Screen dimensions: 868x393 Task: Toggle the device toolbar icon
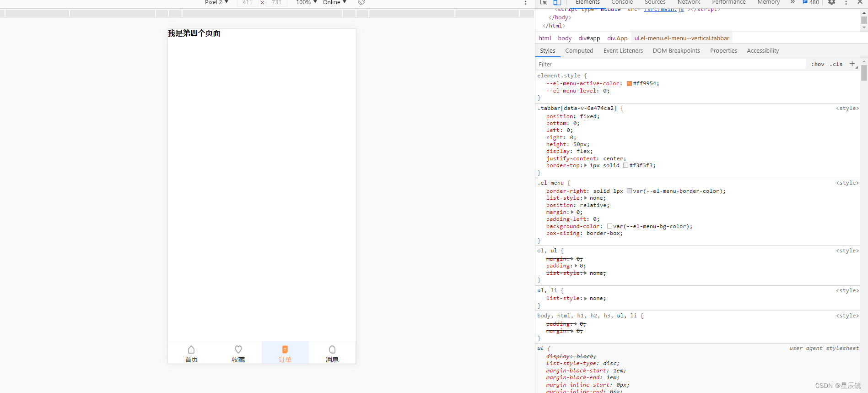pyautogui.click(x=557, y=2)
